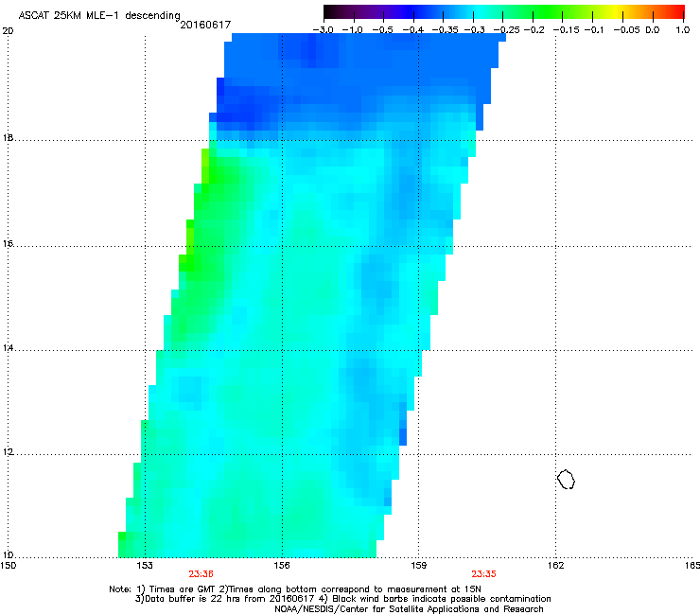700x615 pixels.
Task: Click the longitude label 153
Action: [145, 566]
